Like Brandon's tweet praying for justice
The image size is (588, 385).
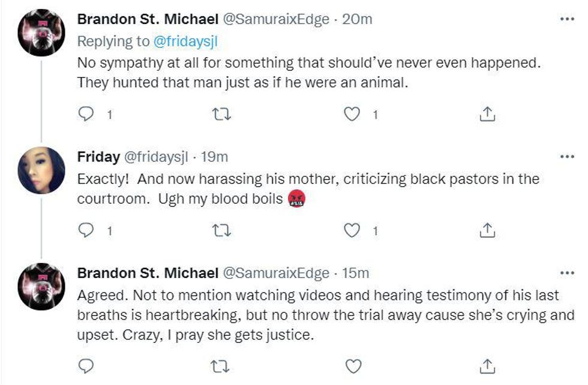click(x=354, y=365)
